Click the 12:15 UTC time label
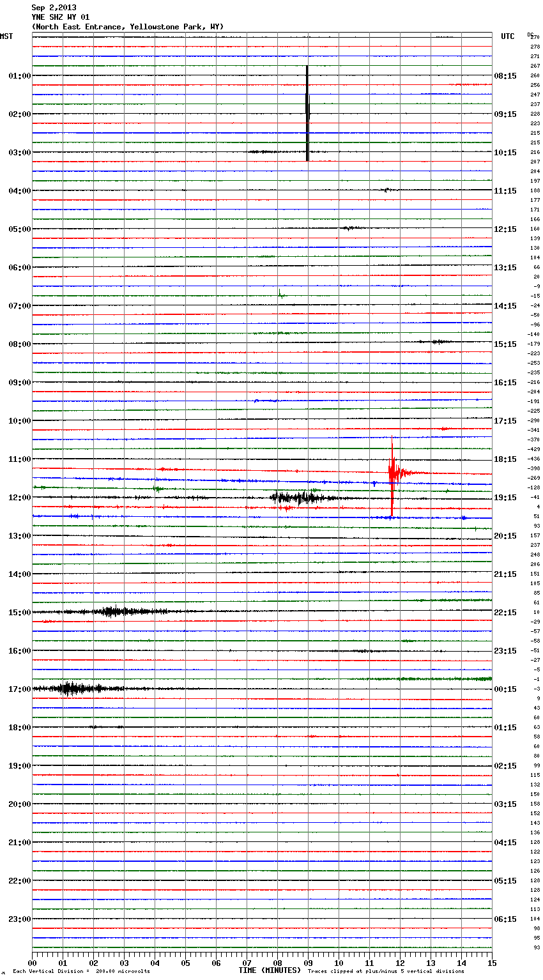 click(505, 229)
